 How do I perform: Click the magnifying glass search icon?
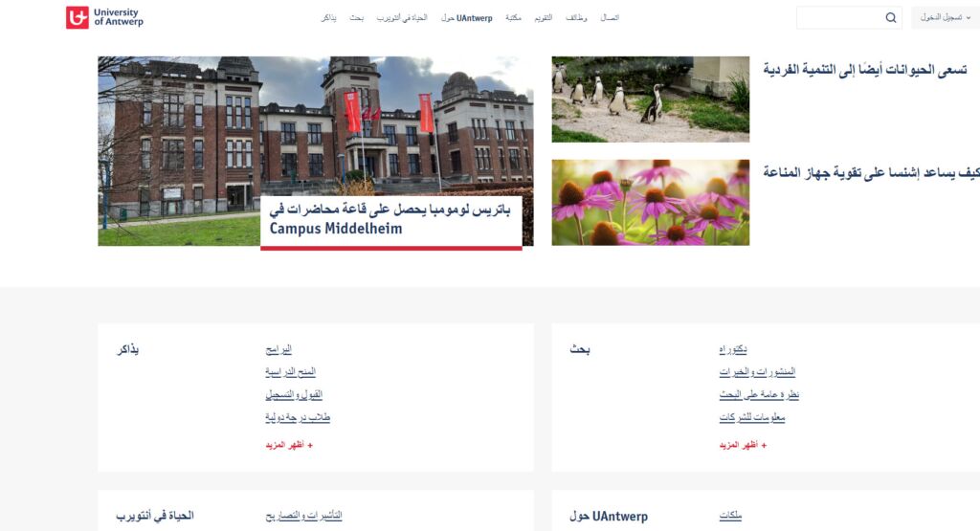click(891, 17)
